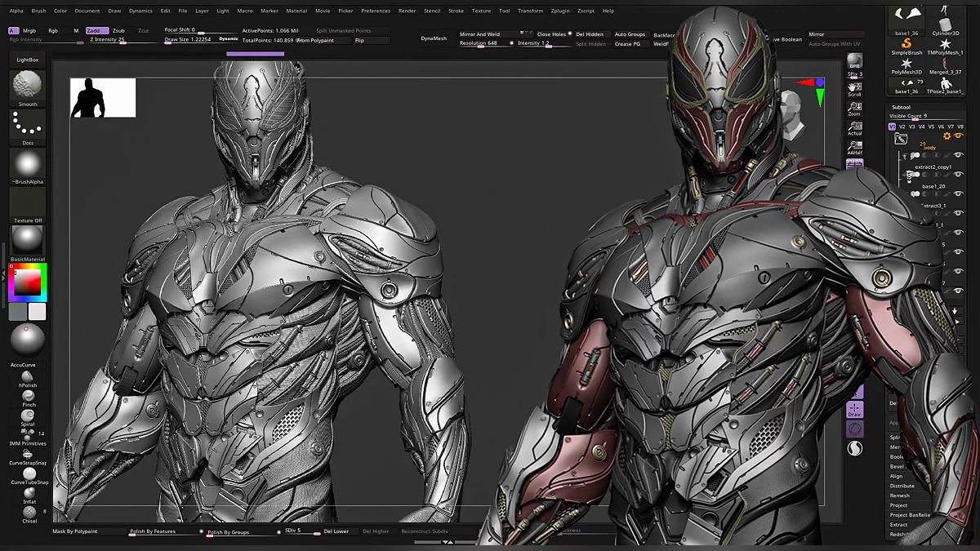Select the V2 visibility set tab
This screenshot has height=551, width=980.
(902, 127)
